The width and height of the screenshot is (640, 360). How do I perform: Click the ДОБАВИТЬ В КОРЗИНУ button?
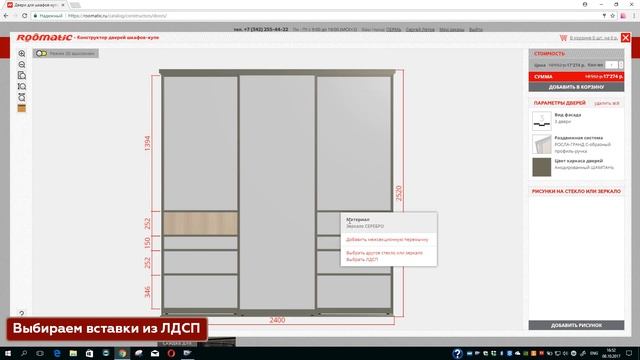point(576,87)
